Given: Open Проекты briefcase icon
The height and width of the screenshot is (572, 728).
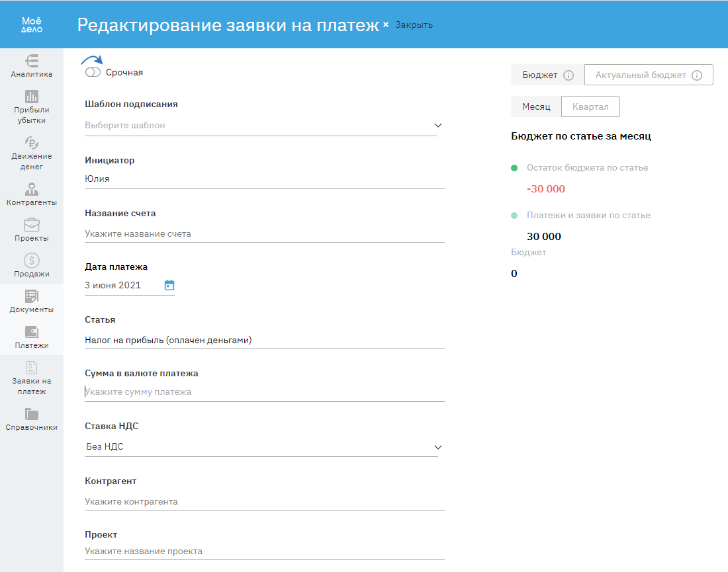Looking at the screenshot, I should pos(31,225).
